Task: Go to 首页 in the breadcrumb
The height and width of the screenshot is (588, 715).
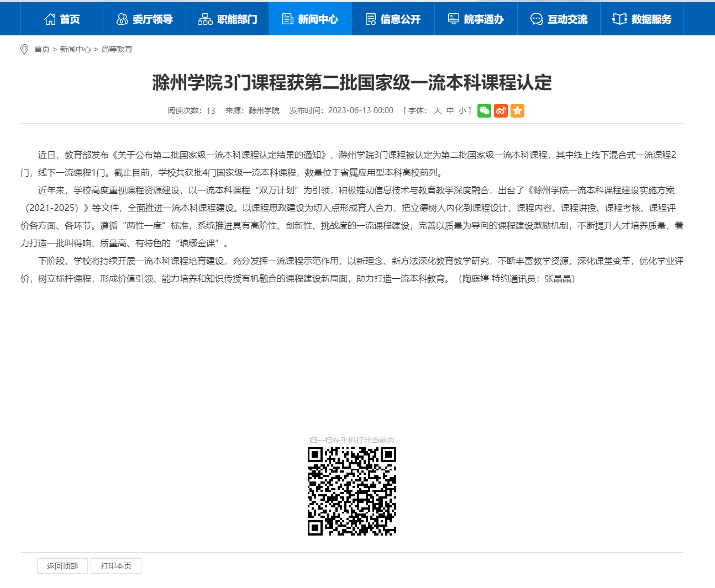Action: (42, 49)
